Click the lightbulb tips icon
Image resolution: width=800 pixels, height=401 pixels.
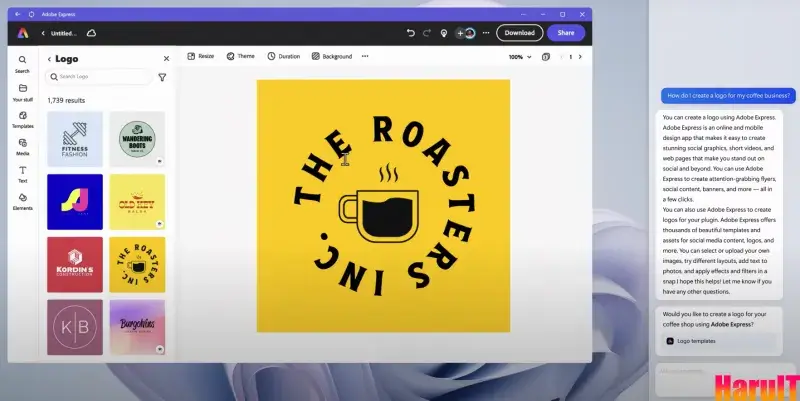(x=444, y=33)
